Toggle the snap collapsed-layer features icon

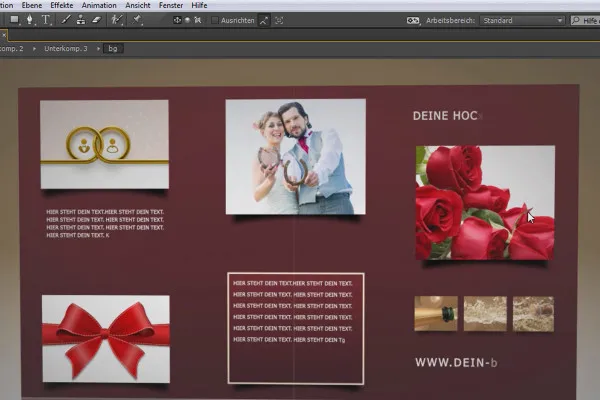(279, 20)
